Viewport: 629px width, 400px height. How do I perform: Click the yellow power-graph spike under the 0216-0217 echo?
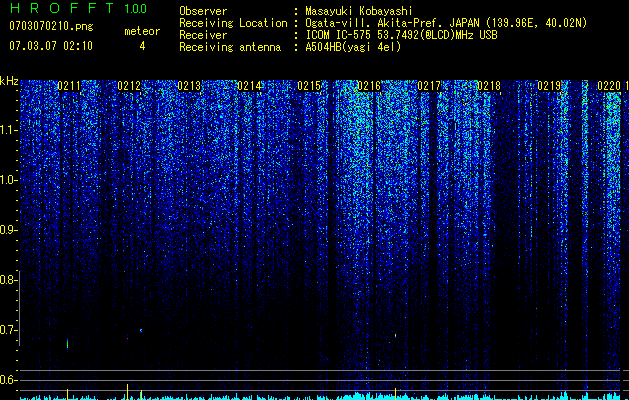396,393
